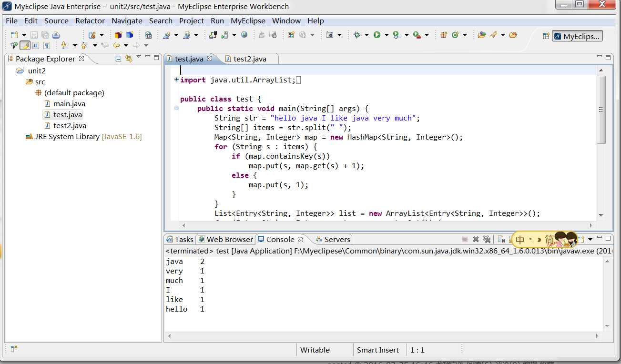
Task: Toggle Show Whitespace Characters button
Action: (x=47, y=45)
